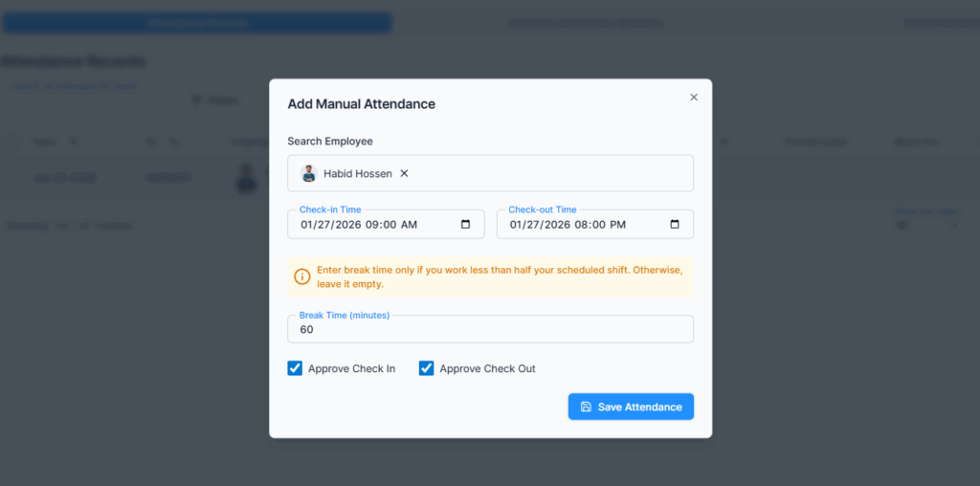Uncheck the Approve Check Out checkbox
Image resolution: width=980 pixels, height=486 pixels.
427,368
